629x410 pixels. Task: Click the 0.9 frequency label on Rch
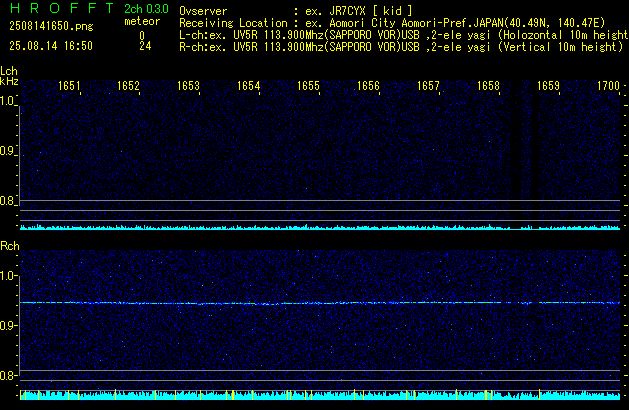7,325
